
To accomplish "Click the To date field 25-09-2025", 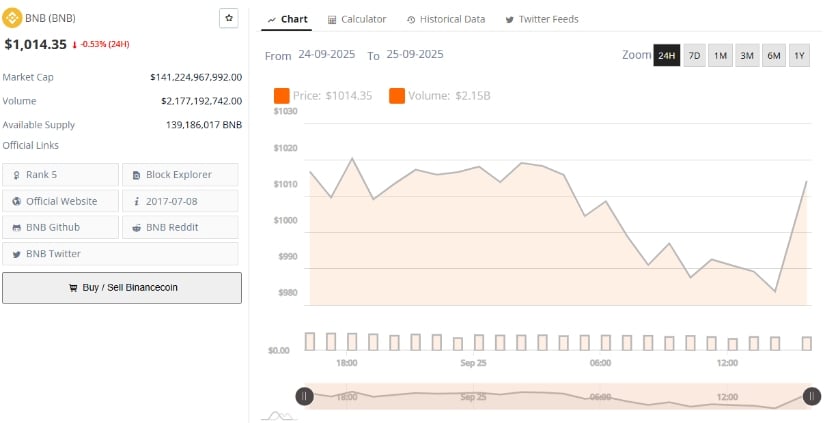I will [415, 55].
